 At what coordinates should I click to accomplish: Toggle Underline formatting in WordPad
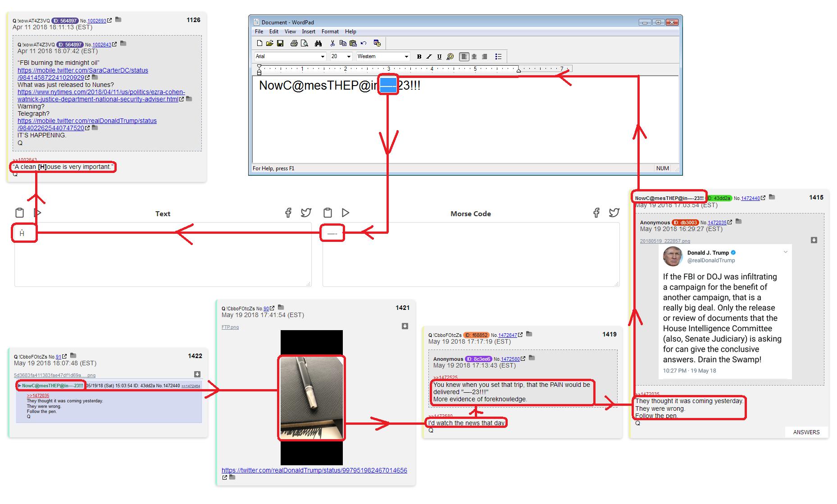click(x=439, y=56)
